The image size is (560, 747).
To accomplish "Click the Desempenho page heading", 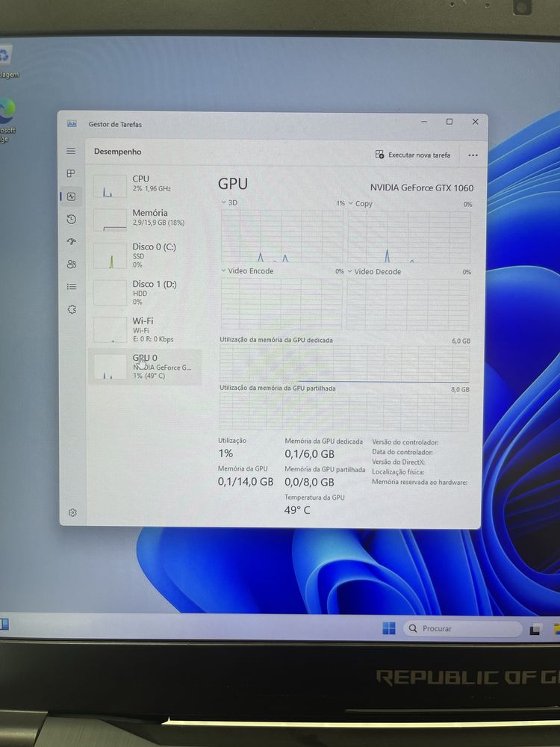I will pos(118,152).
